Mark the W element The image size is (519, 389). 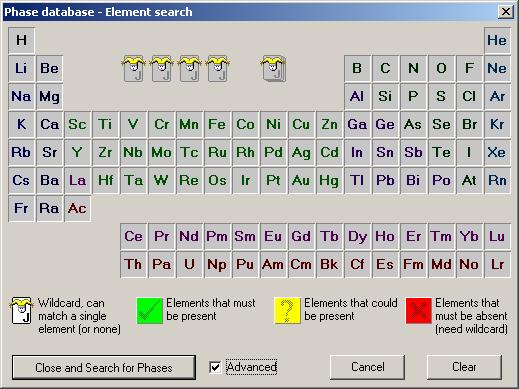(x=161, y=180)
